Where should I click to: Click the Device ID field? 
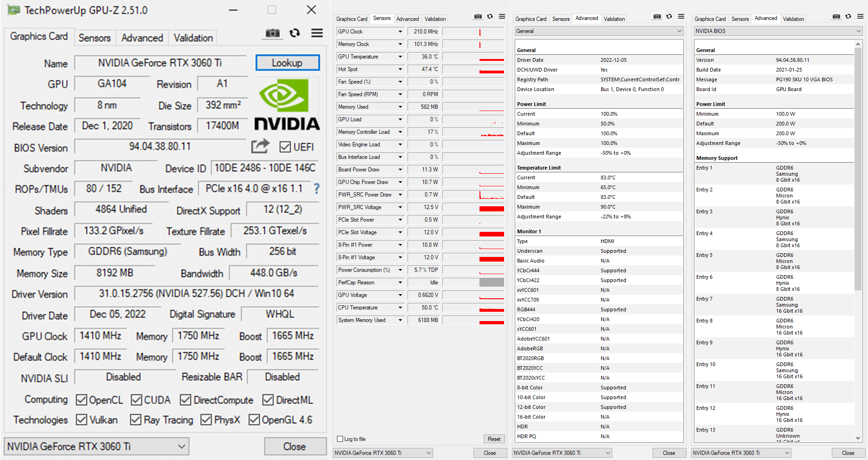tap(265, 168)
